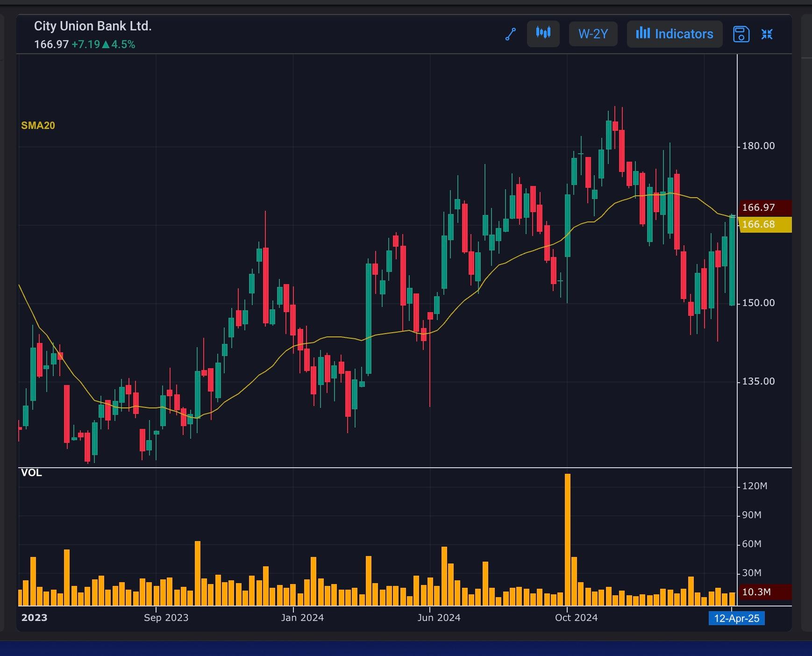Click the 30M volume axis label
Image resolution: width=812 pixels, height=656 pixels.
(752, 573)
